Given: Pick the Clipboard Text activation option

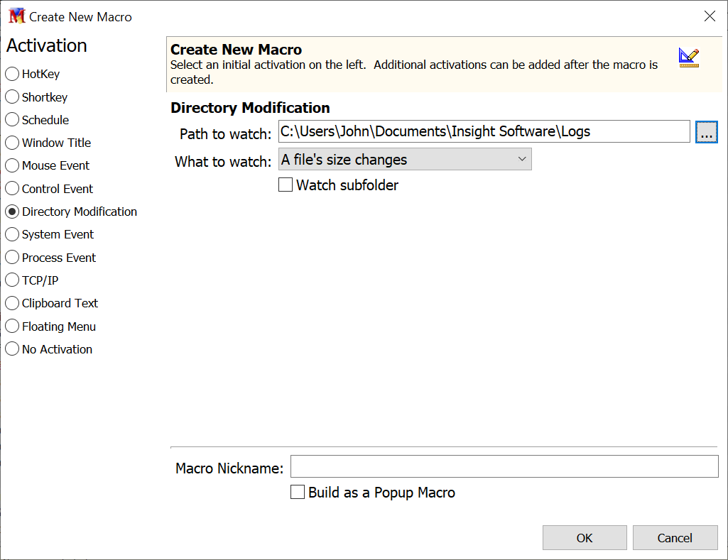Looking at the screenshot, I should 12,303.
